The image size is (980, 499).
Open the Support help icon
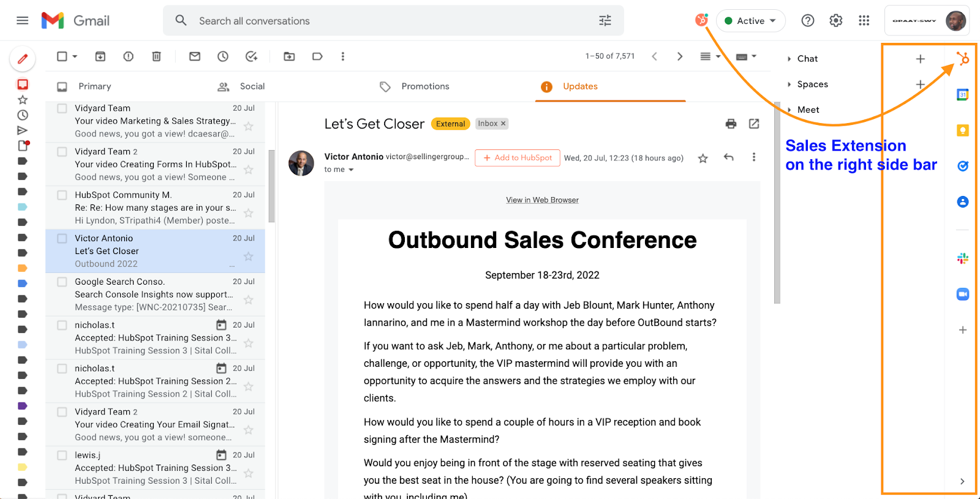[x=808, y=21]
